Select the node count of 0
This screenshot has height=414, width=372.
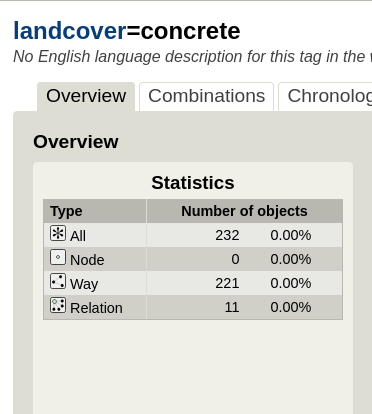click(235, 259)
